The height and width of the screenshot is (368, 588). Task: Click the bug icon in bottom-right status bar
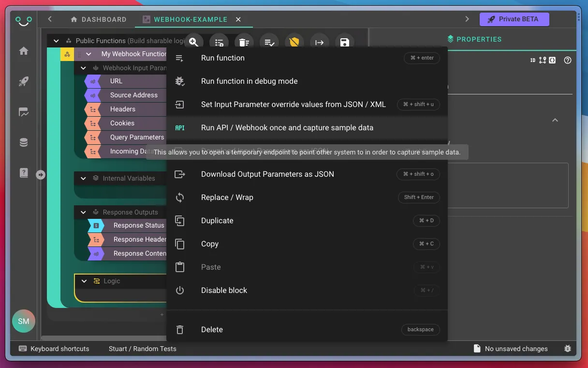pos(568,349)
